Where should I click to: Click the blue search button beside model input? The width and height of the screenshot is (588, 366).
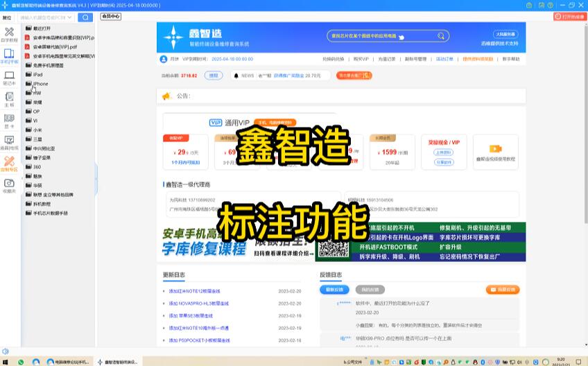pos(85,17)
